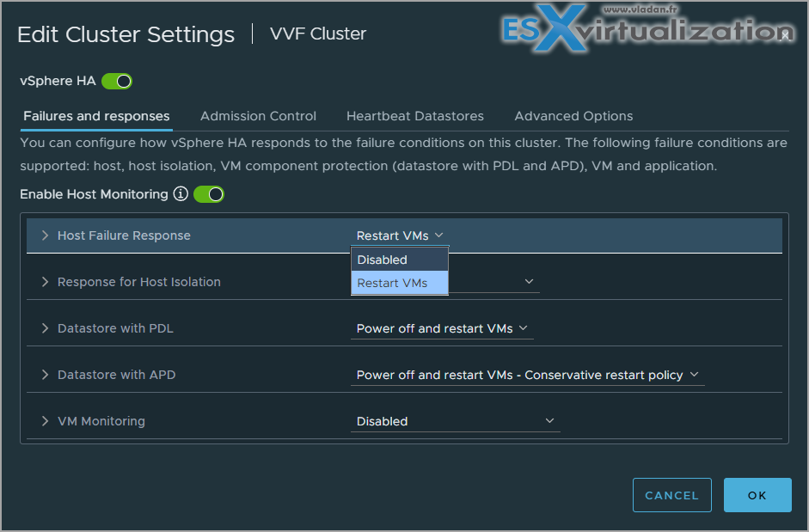
Task: Select Disabled option in open dropdown list
Action: (x=399, y=260)
